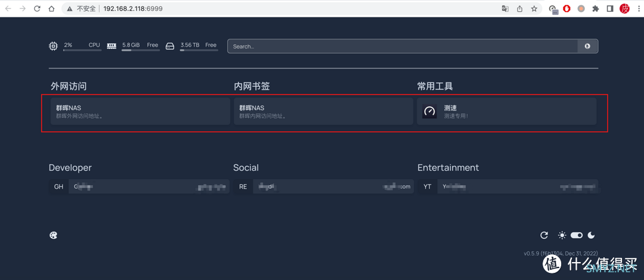This screenshot has width=644, height=280.
Task: Click the not secure warning icon
Action: [70, 8]
